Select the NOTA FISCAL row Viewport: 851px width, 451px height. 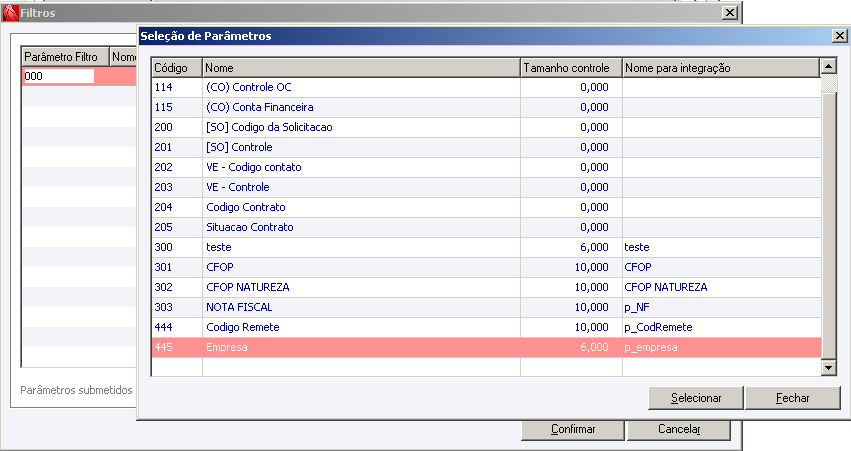(x=486, y=307)
